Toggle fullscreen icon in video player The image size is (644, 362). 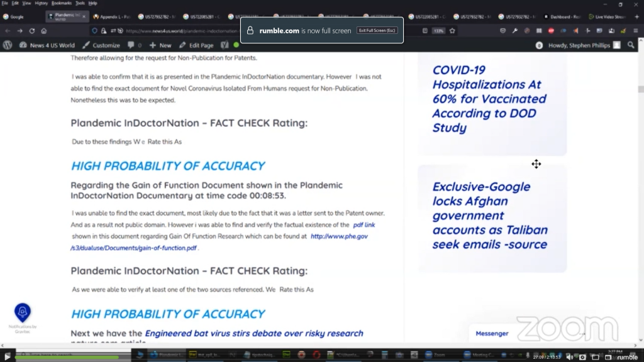point(608,357)
